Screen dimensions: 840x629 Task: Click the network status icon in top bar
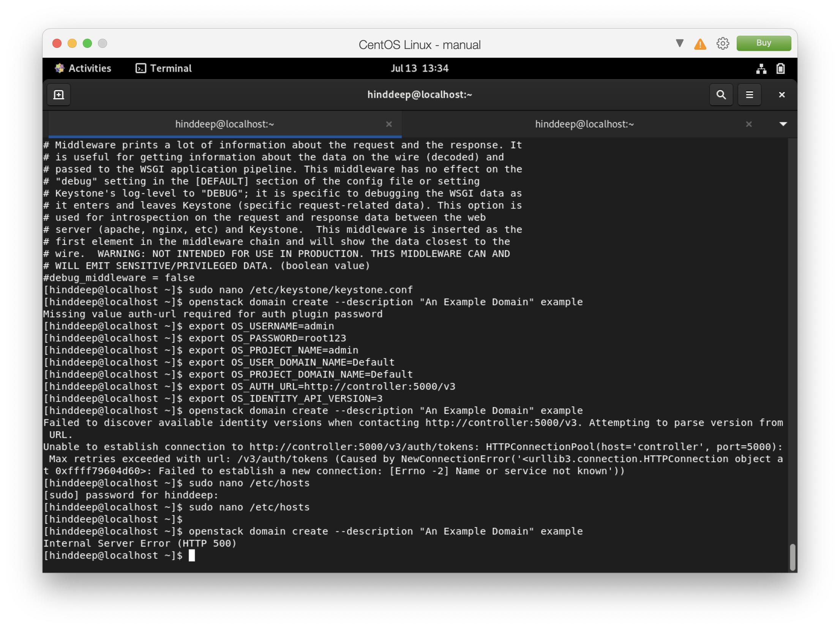(761, 69)
